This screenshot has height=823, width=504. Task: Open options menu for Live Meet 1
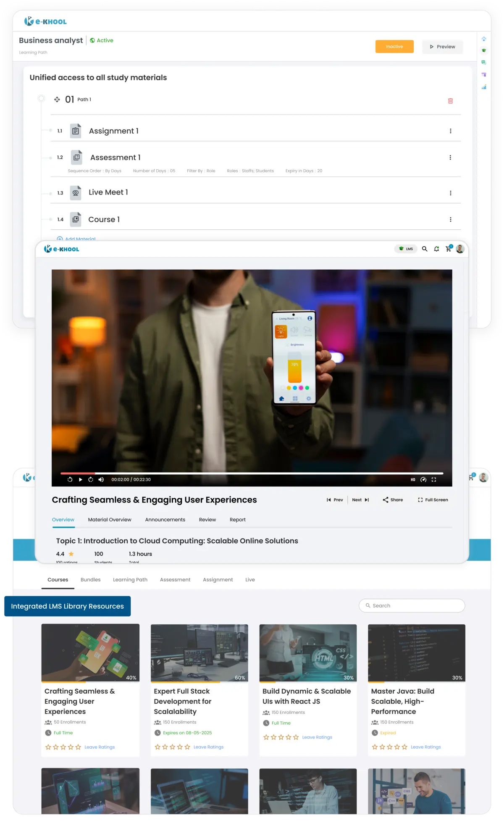(x=451, y=193)
